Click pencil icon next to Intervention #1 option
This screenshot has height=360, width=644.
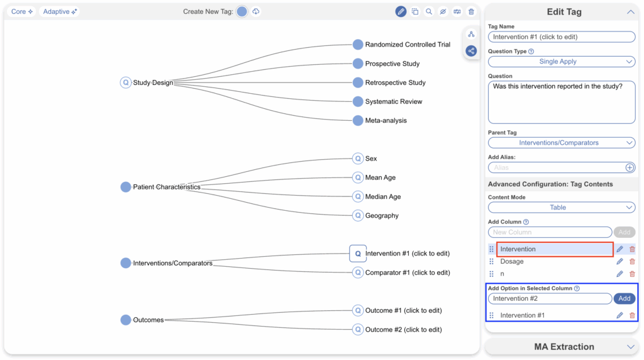(619, 315)
